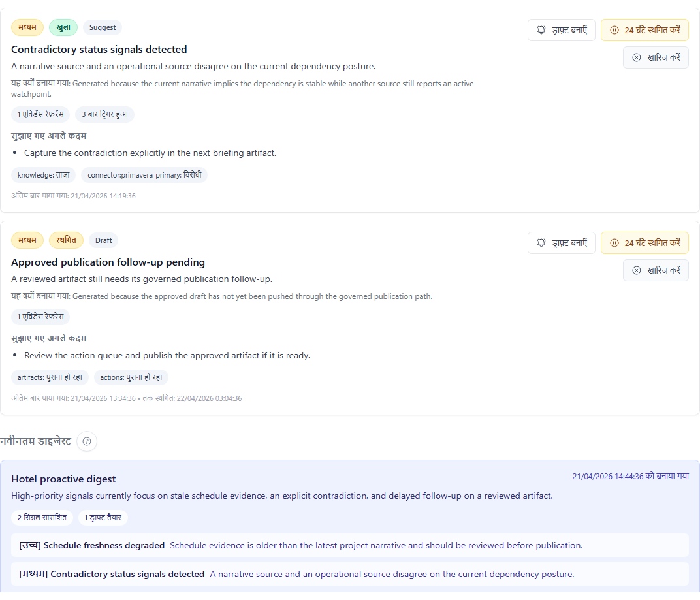Click the dismiss X icon on the Contradictory status card
Viewport: 700px width, 600px height.
pos(637,57)
